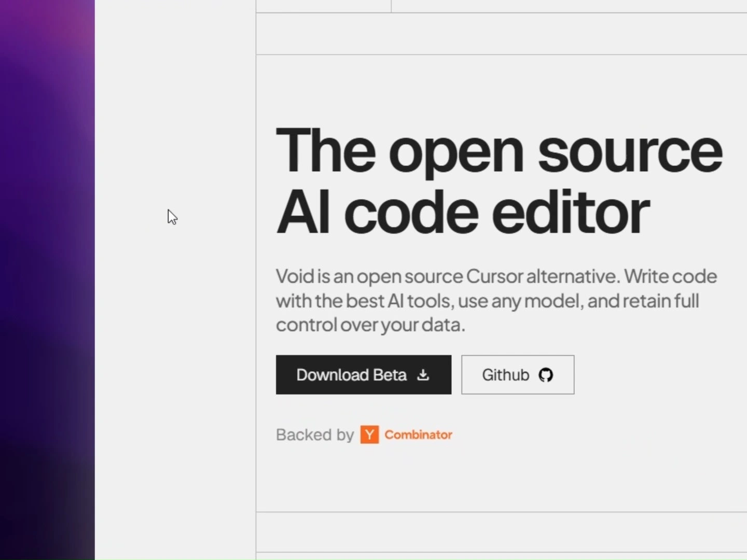Click the purple desktop background area
747x560 pixels.
47,259
